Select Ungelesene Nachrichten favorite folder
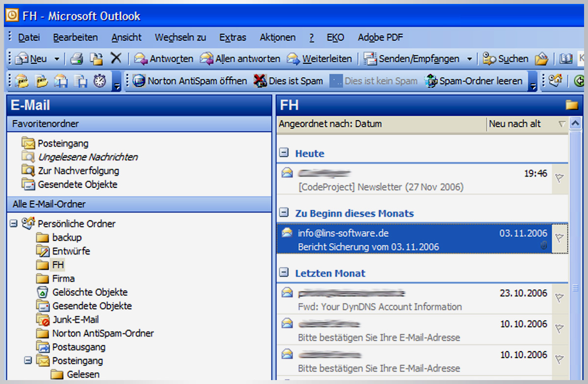 tap(88, 157)
